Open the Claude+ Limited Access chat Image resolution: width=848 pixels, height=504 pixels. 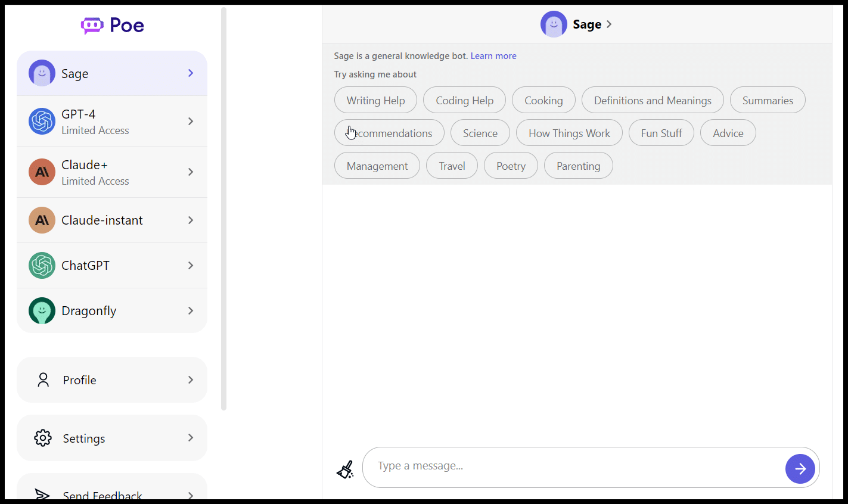click(112, 172)
